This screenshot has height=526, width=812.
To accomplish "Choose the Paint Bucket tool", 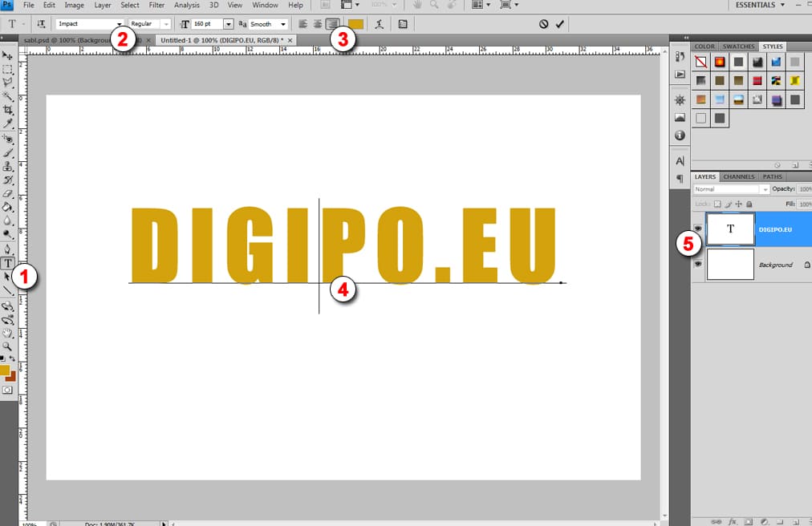I will 8,207.
